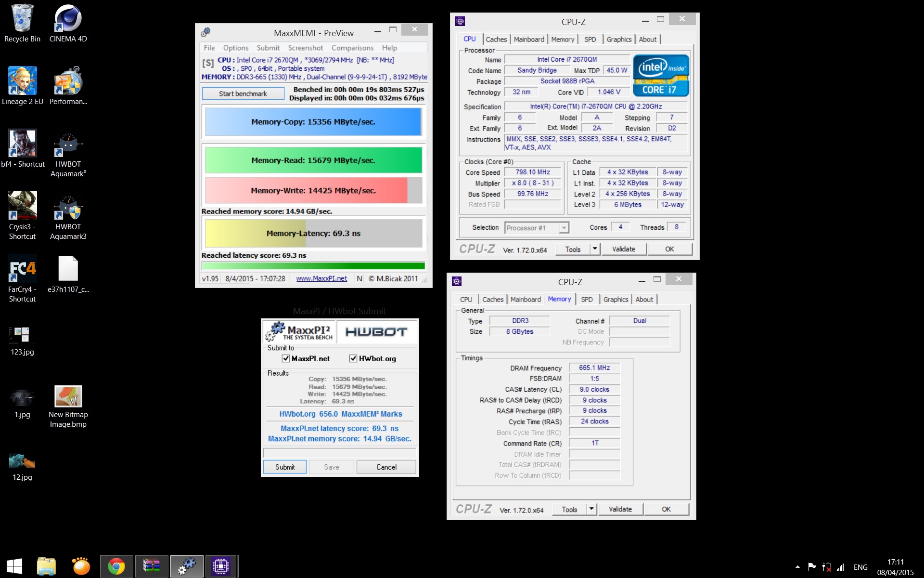This screenshot has width=924, height=578.
Task: Click Validate in the top CPU-Z window
Action: click(624, 249)
